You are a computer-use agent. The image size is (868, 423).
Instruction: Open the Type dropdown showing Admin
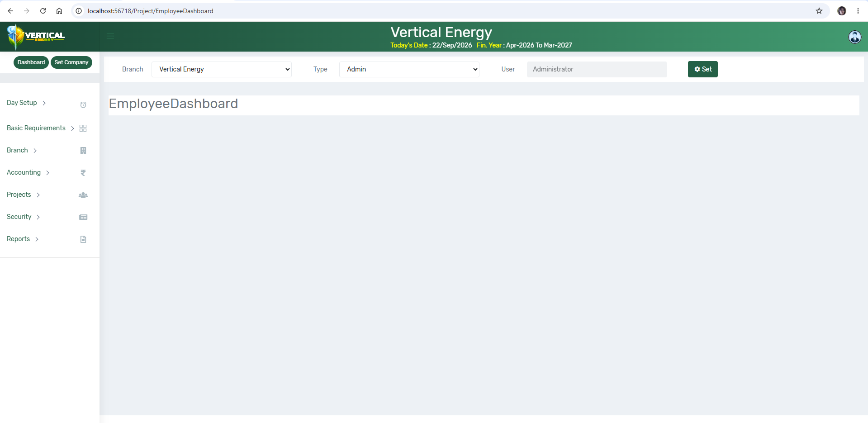coord(409,69)
